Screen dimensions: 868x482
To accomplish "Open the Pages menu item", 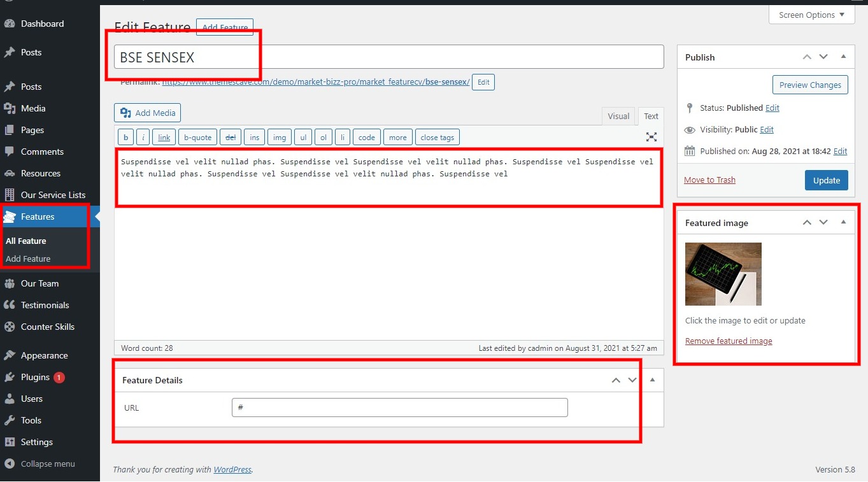I will tap(32, 130).
